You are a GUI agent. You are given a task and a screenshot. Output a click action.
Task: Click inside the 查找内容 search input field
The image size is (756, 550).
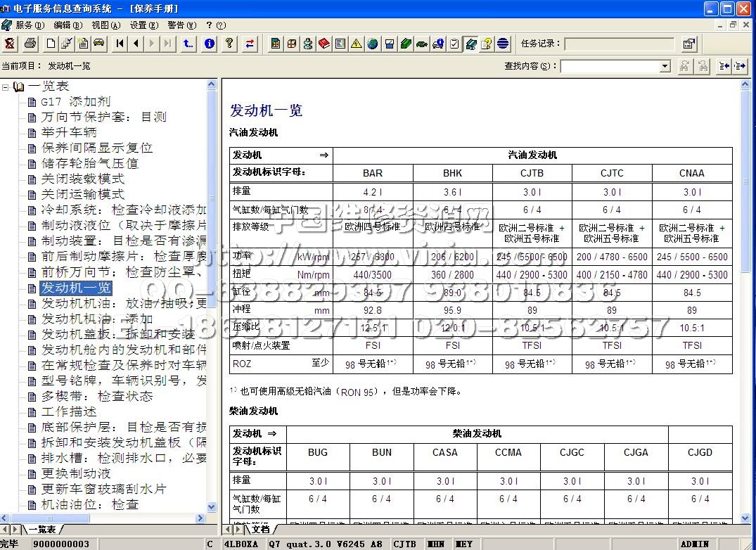pyautogui.click(x=609, y=66)
